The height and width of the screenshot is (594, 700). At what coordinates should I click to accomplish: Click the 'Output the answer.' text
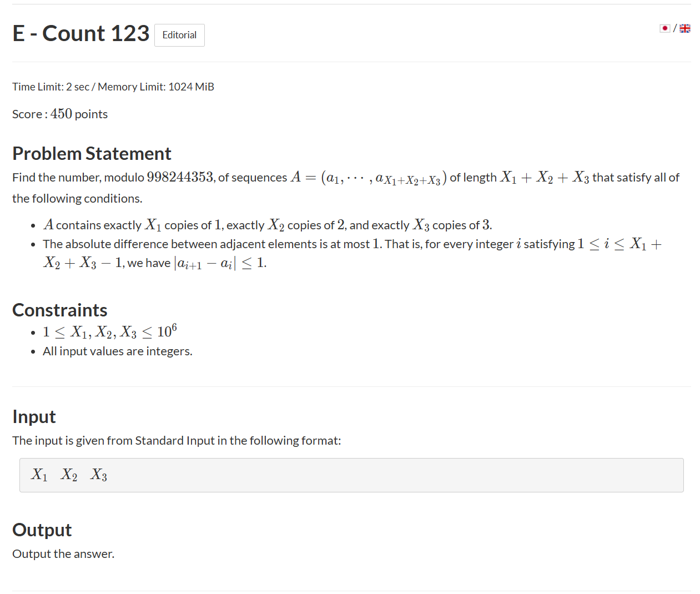63,554
